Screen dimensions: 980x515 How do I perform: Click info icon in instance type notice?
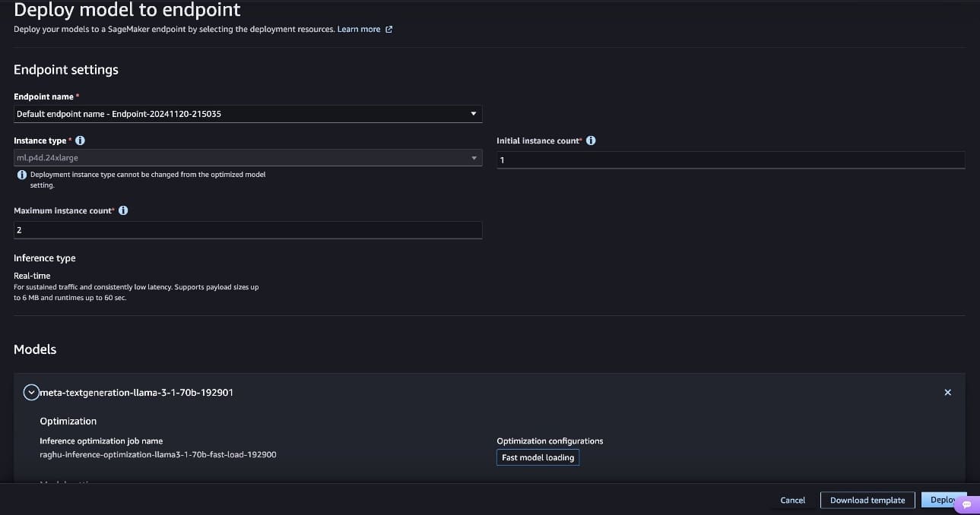tap(22, 175)
